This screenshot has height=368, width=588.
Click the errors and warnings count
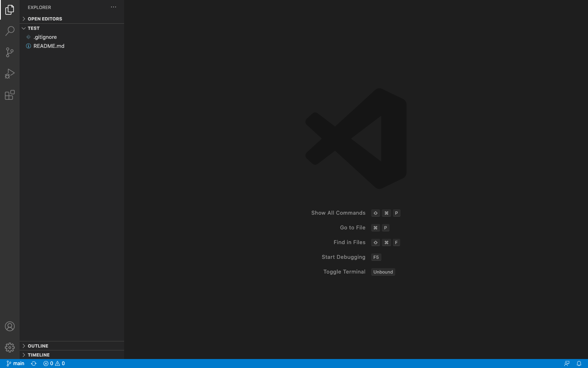54,364
